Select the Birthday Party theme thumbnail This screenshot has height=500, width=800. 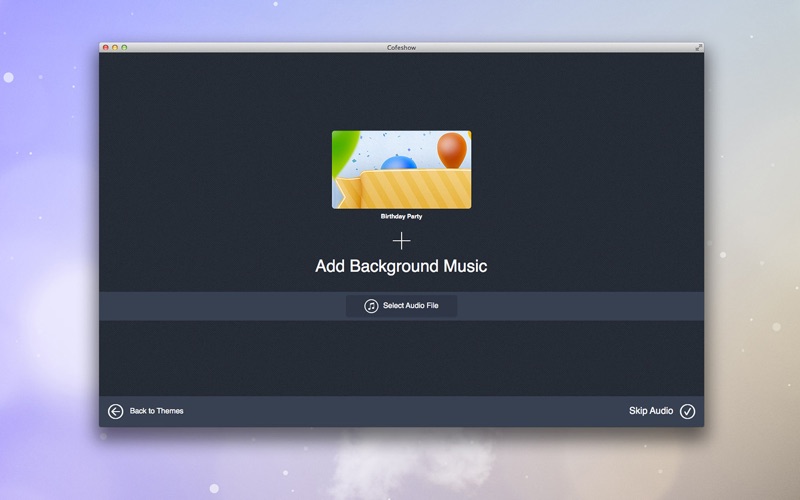402,169
